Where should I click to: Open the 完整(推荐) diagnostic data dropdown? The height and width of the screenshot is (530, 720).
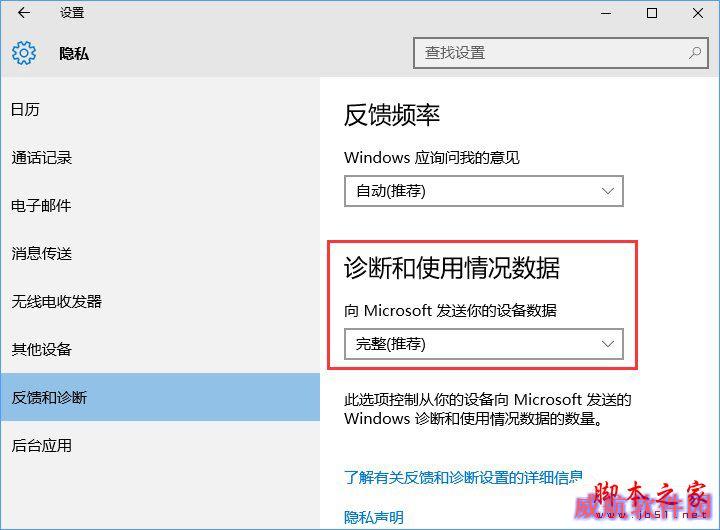[484, 344]
